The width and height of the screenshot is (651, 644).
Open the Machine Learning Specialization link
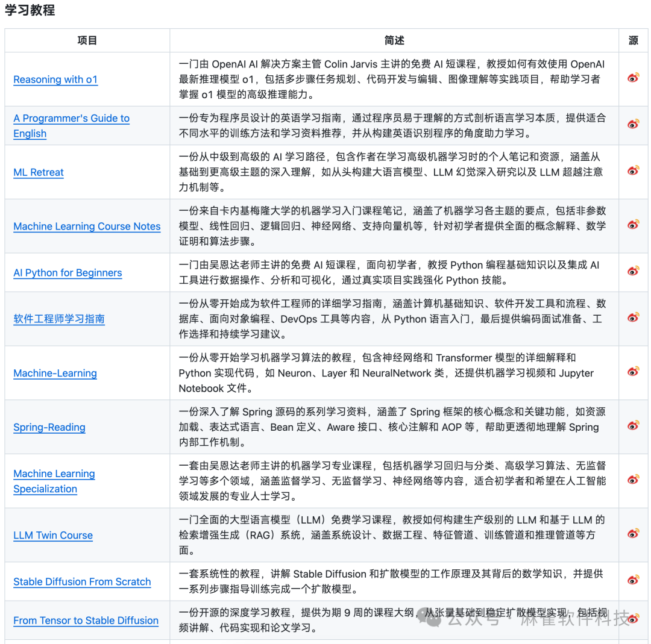(x=54, y=481)
